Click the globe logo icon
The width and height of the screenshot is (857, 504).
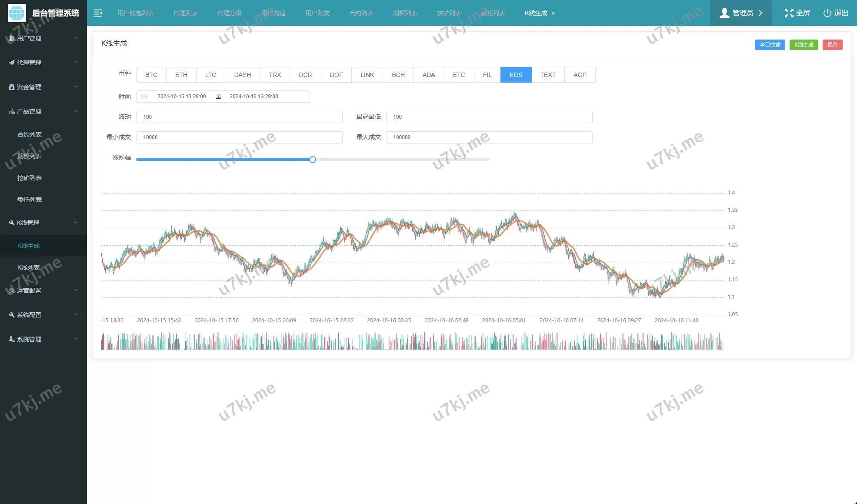click(17, 13)
